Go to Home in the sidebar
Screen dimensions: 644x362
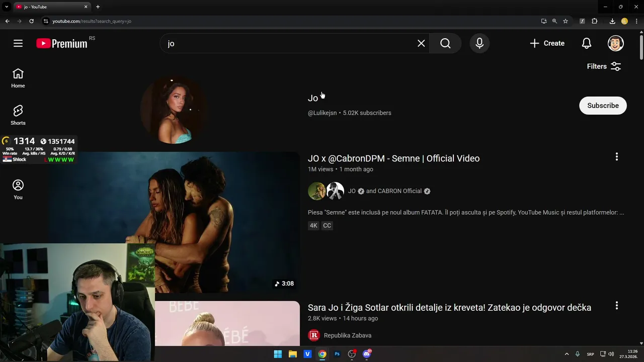[x=18, y=78]
